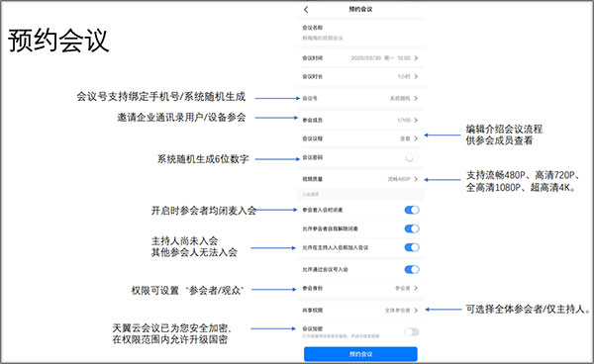Turn off 允许通过会议号入会 switch
The image size is (594, 364).
click(x=412, y=269)
